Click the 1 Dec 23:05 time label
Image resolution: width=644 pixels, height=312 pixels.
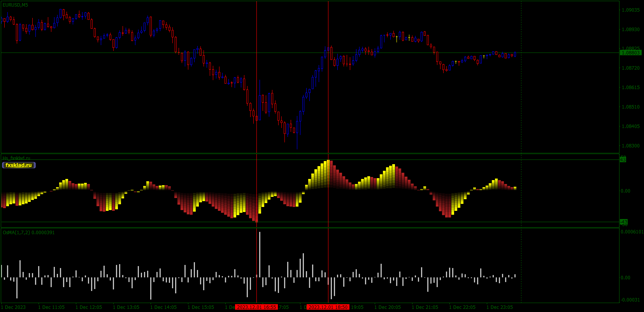click(500, 307)
